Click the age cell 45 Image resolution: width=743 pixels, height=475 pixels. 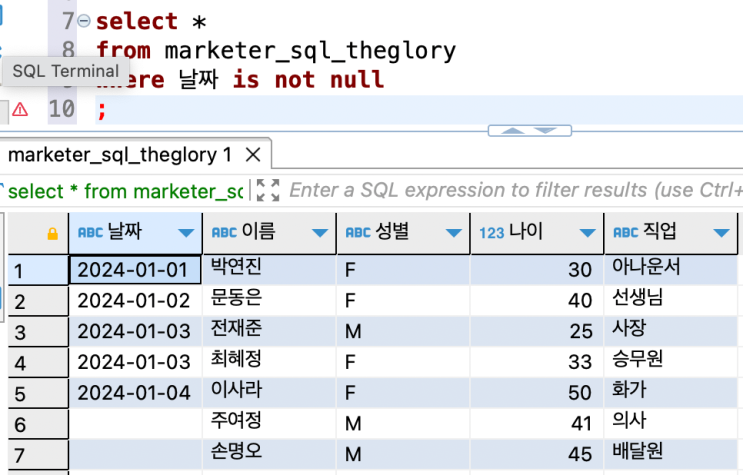537,454
